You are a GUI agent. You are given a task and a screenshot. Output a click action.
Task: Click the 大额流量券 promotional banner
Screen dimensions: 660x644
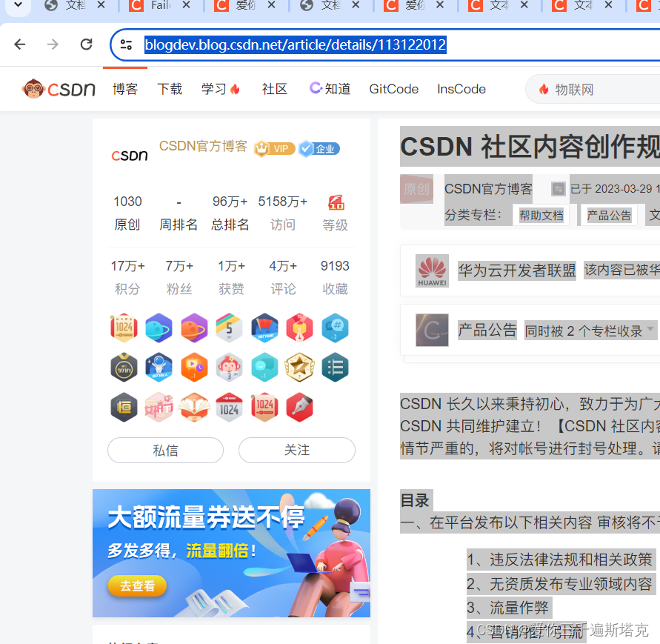click(232, 553)
